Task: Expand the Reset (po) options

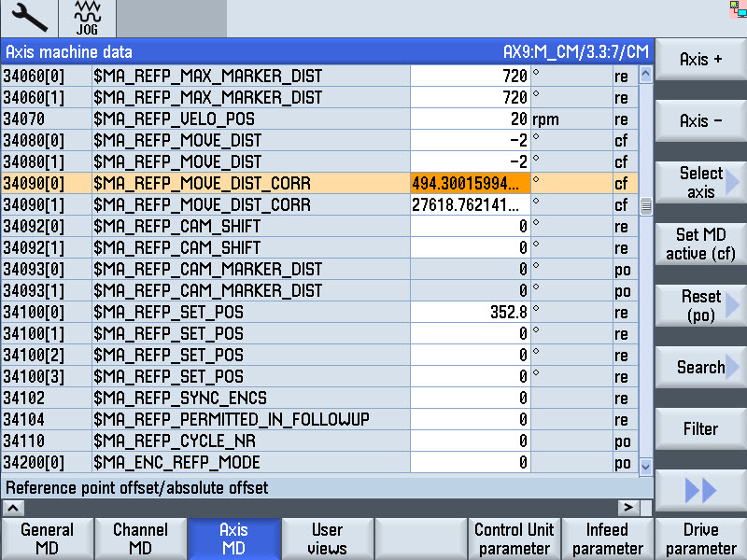Action: 701,305
